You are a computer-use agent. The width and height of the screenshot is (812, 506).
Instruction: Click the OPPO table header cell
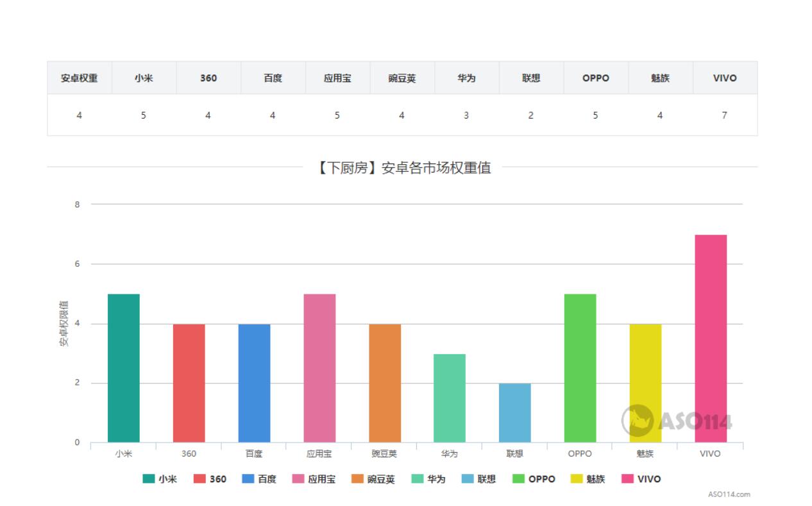click(596, 78)
